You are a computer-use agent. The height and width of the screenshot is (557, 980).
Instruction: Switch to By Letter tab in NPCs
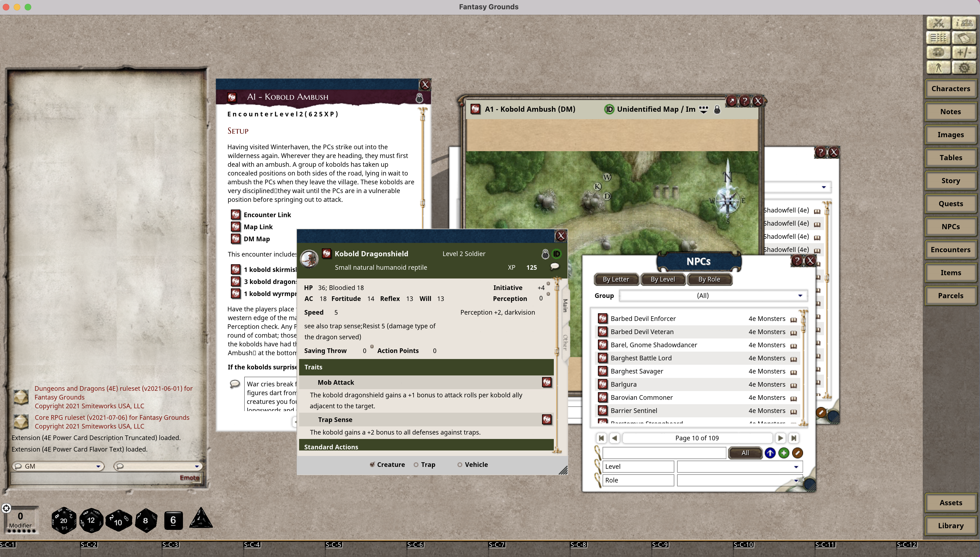(x=616, y=279)
